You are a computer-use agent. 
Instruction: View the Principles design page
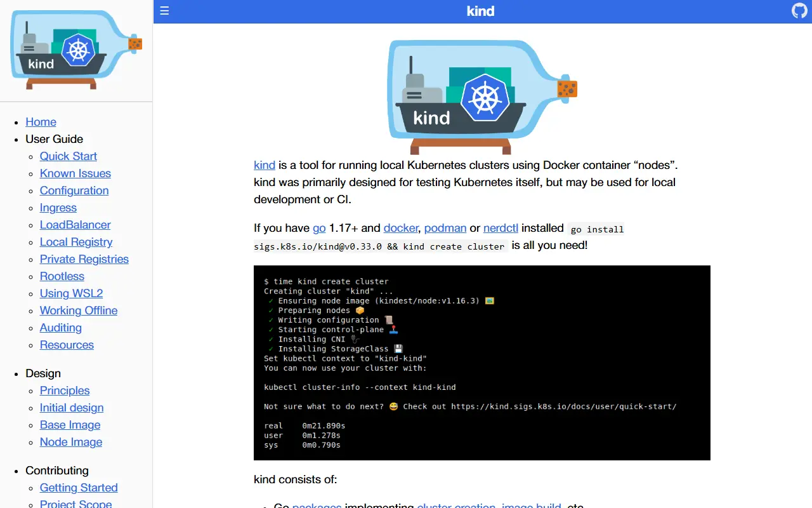(x=65, y=391)
